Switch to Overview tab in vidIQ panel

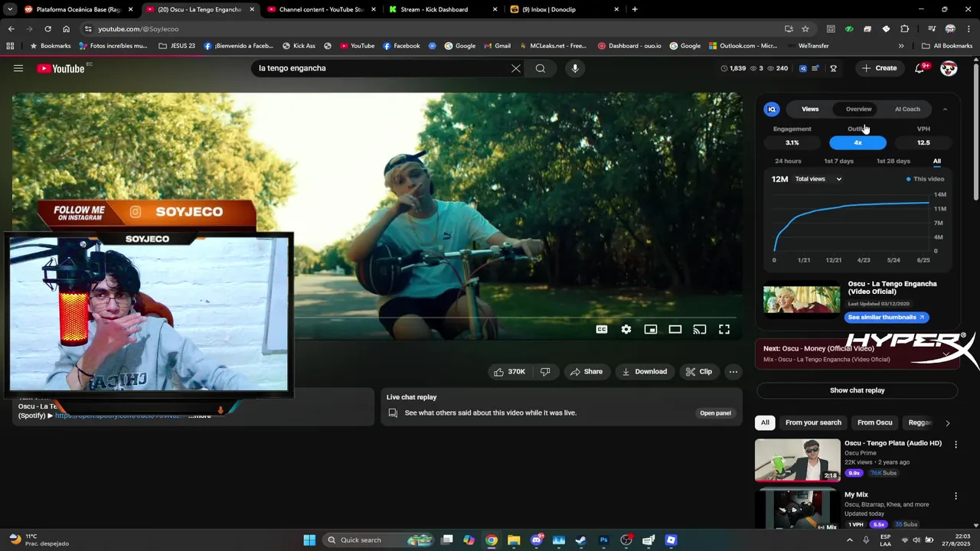point(858,109)
